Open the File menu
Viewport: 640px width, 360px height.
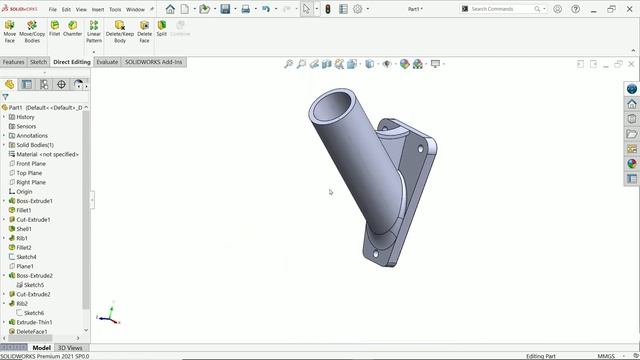click(53, 9)
